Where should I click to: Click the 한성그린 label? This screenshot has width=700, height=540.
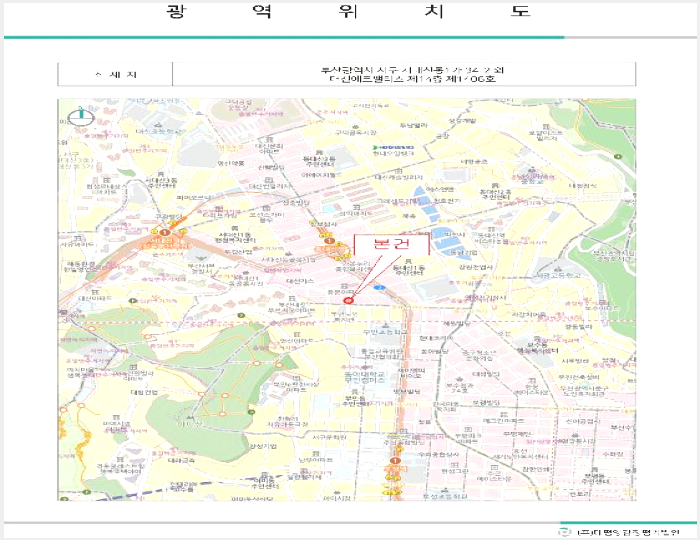point(455,470)
